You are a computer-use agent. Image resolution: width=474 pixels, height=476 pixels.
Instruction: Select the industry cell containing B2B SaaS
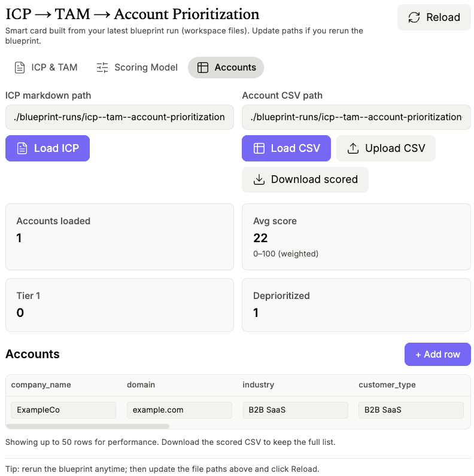295,410
